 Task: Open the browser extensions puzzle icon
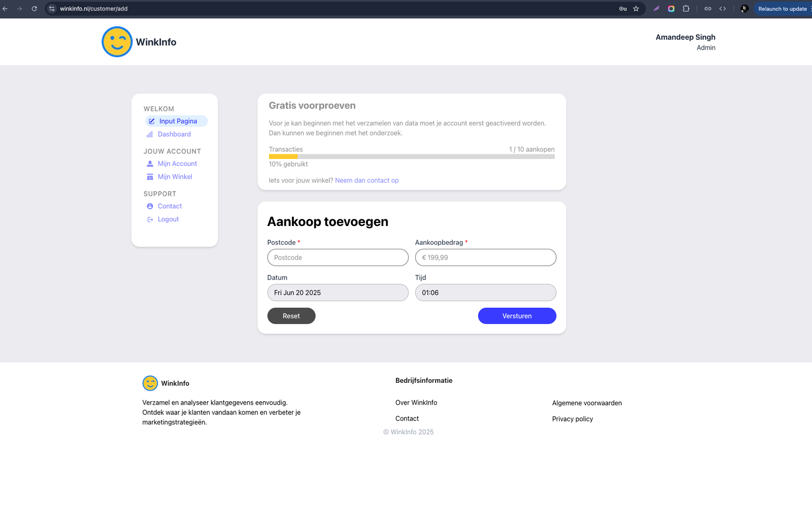pyautogui.click(x=686, y=9)
